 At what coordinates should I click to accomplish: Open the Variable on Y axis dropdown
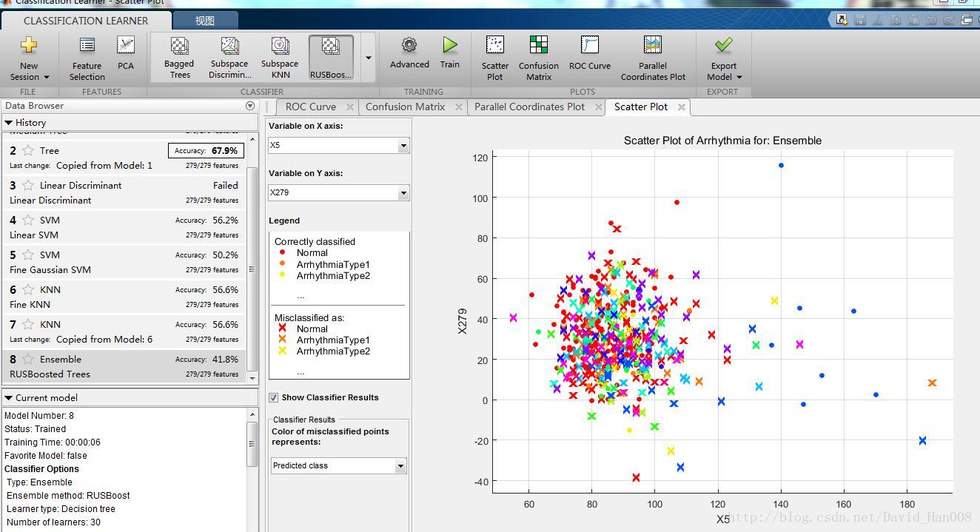coord(403,193)
